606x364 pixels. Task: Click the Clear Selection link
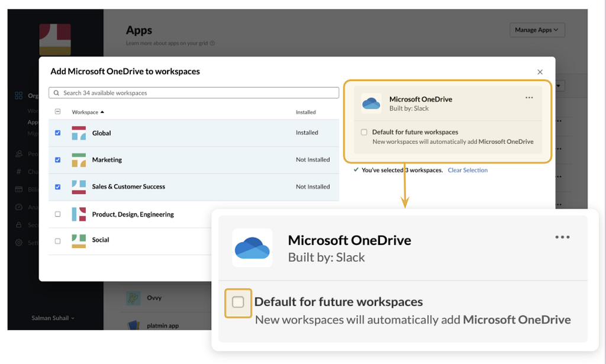(x=468, y=170)
